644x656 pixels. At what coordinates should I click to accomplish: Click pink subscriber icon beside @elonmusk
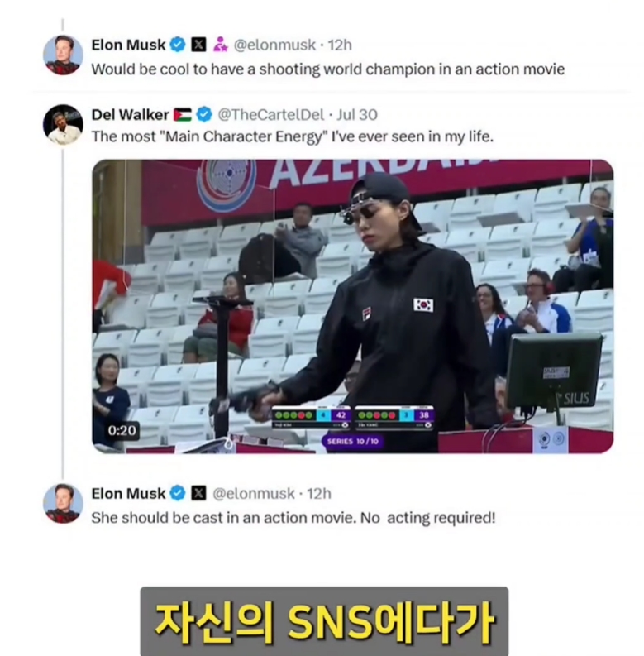pyautogui.click(x=221, y=45)
